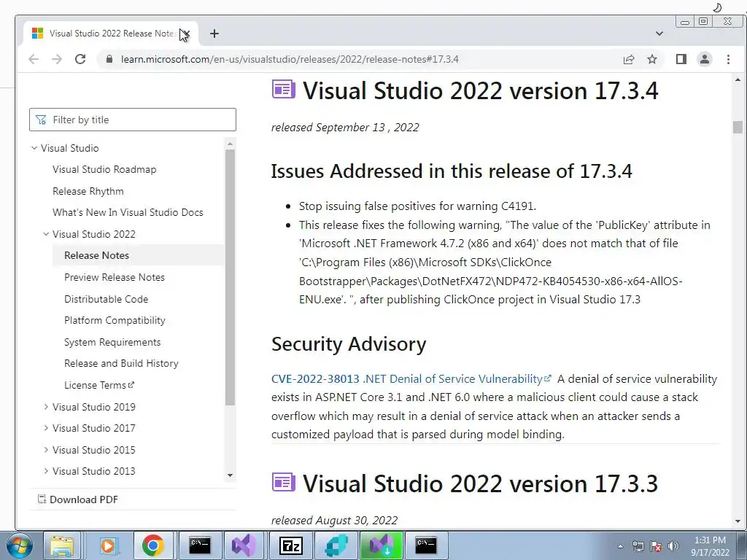Open the side panel icon

(681, 59)
